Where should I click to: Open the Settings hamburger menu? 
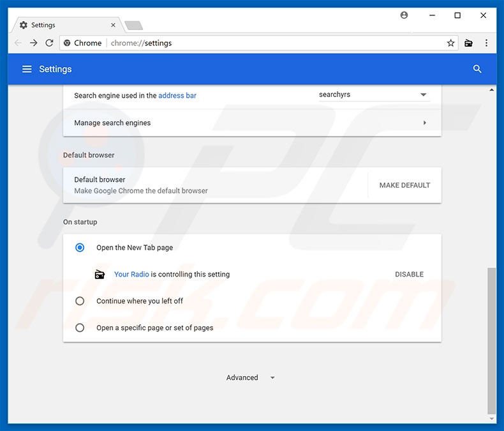tap(27, 69)
